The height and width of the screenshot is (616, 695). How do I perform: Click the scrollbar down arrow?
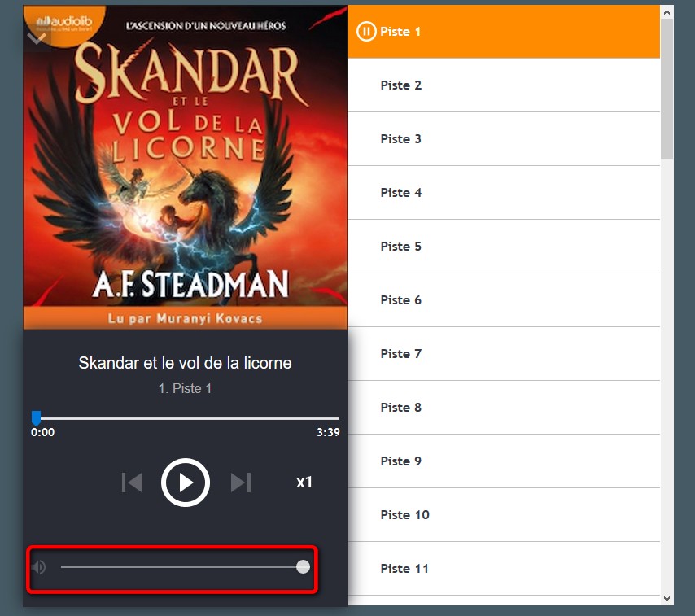(x=667, y=599)
